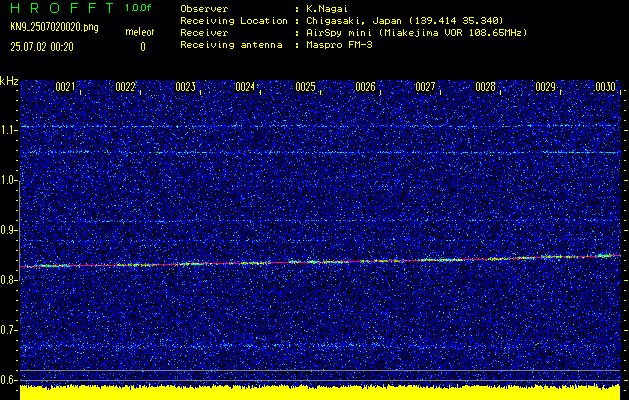
Task: Click the 0025 time marker
Action: 305,87
